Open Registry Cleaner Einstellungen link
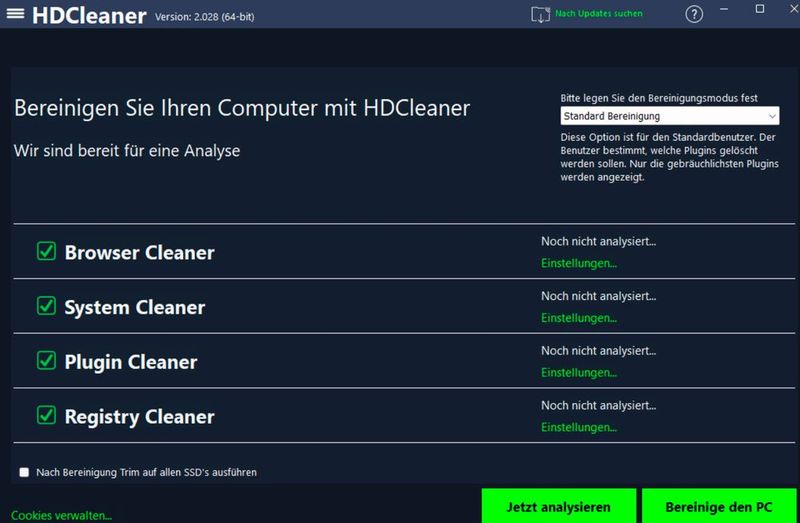This screenshot has width=800, height=523. tap(579, 427)
